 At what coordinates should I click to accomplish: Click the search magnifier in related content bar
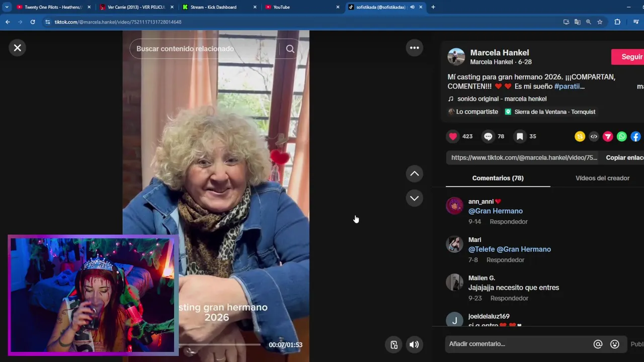(290, 49)
